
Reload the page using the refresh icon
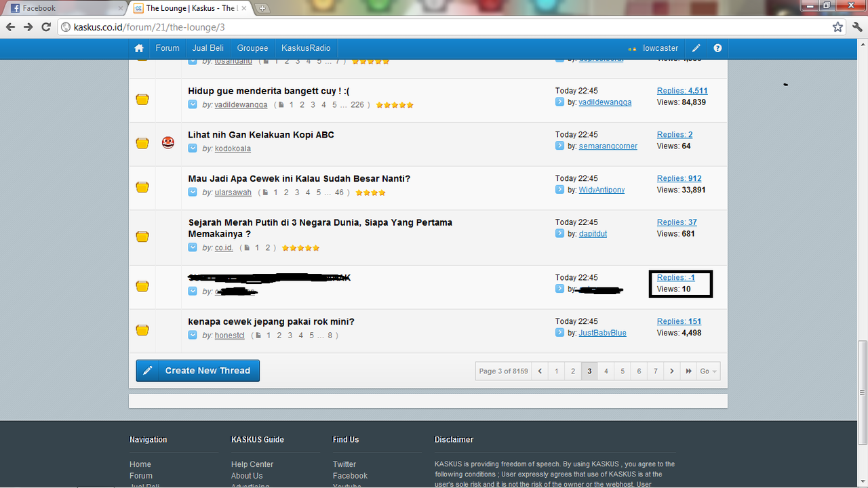(46, 27)
